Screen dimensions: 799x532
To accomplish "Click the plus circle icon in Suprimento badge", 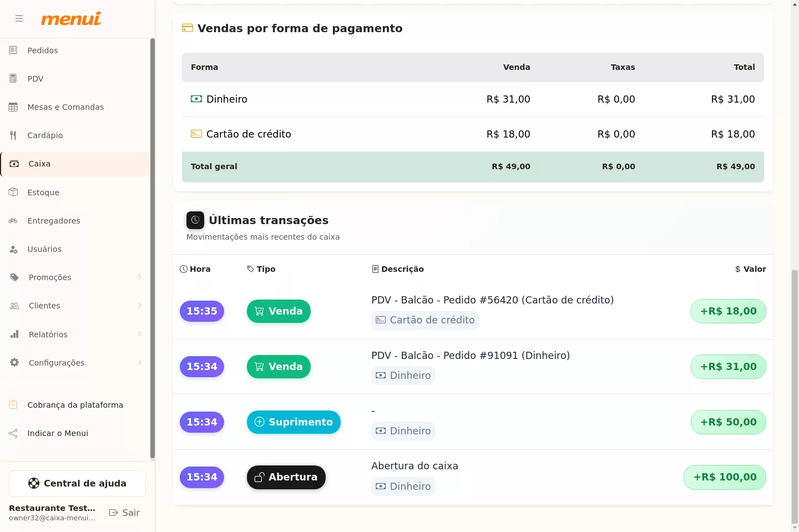I will [259, 422].
